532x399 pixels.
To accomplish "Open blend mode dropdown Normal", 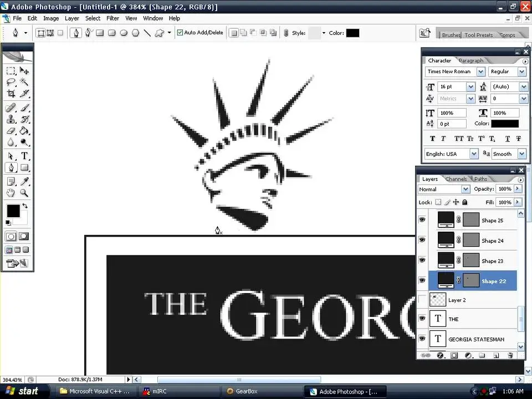I will [465, 189].
